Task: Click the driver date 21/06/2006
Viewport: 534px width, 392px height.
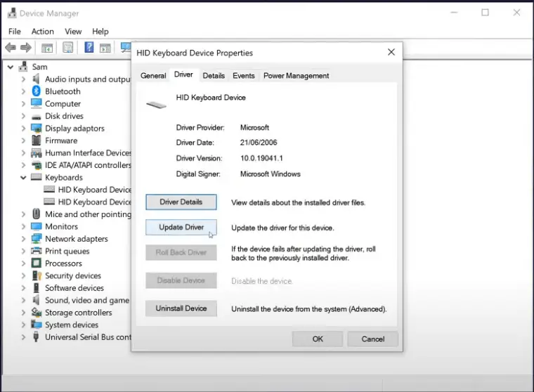Action: click(259, 143)
